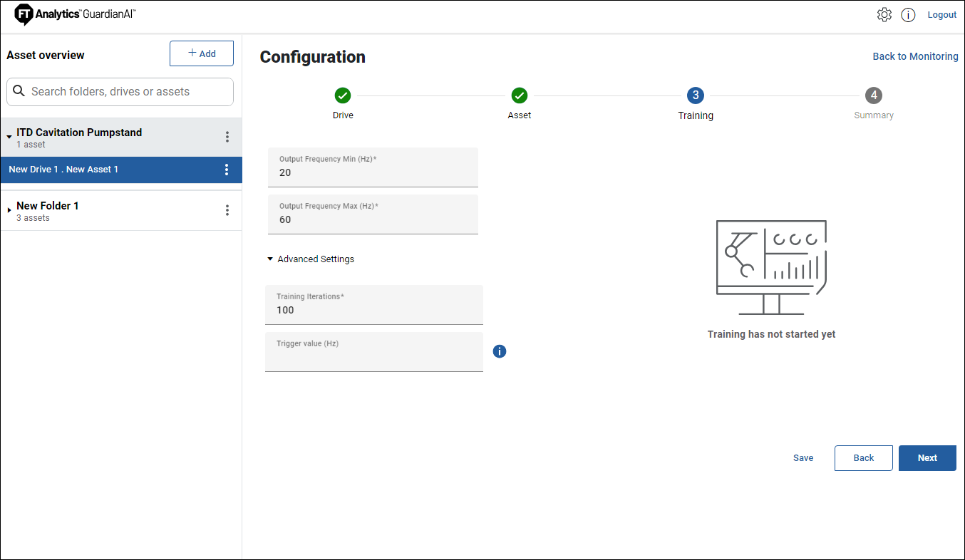Screen dimensions: 965x560
Task: Jump to the Summary step
Action: click(x=873, y=95)
